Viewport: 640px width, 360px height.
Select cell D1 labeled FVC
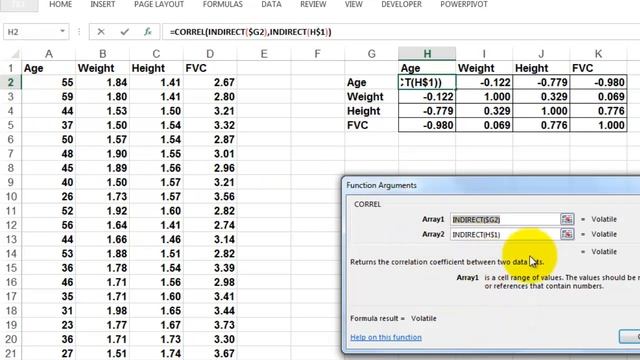[x=210, y=68]
